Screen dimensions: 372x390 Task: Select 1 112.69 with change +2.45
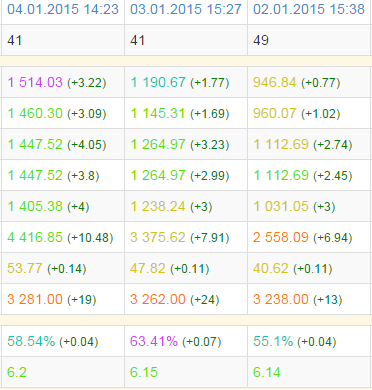coord(303,176)
